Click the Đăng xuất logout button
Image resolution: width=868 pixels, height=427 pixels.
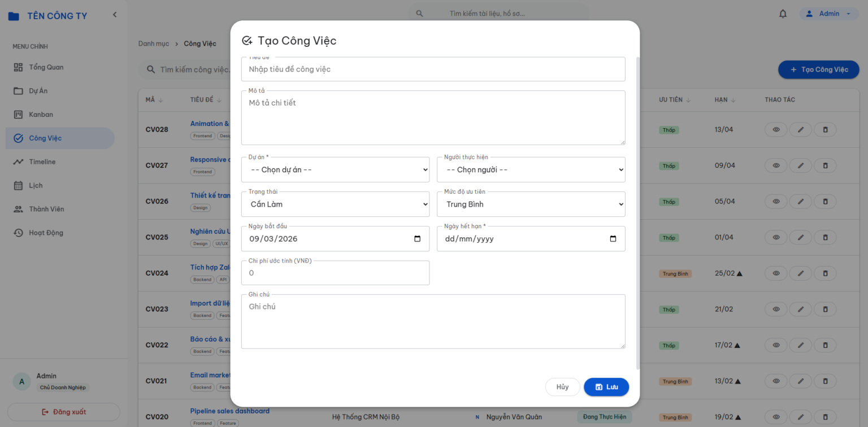pos(64,412)
